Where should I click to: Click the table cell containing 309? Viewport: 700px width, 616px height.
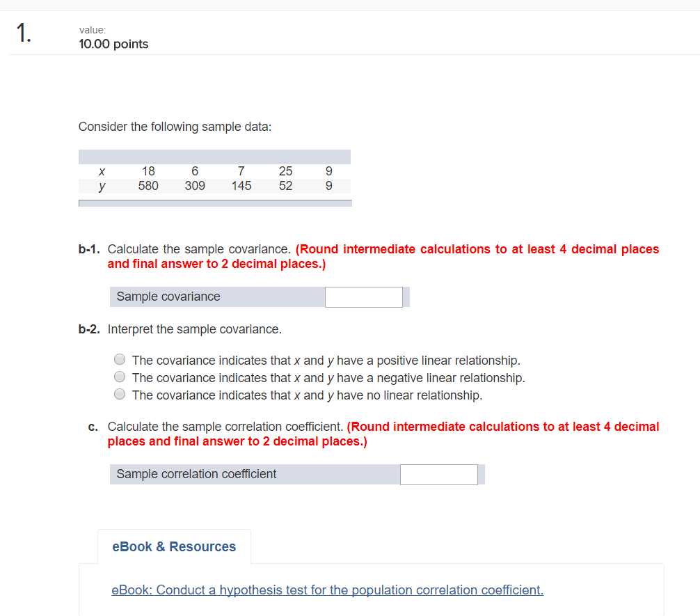click(x=195, y=186)
